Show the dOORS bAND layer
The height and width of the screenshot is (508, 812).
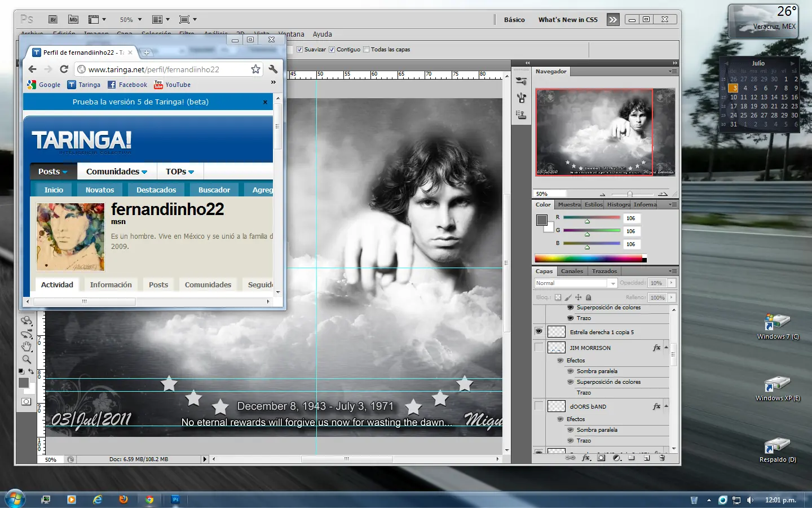click(x=539, y=406)
